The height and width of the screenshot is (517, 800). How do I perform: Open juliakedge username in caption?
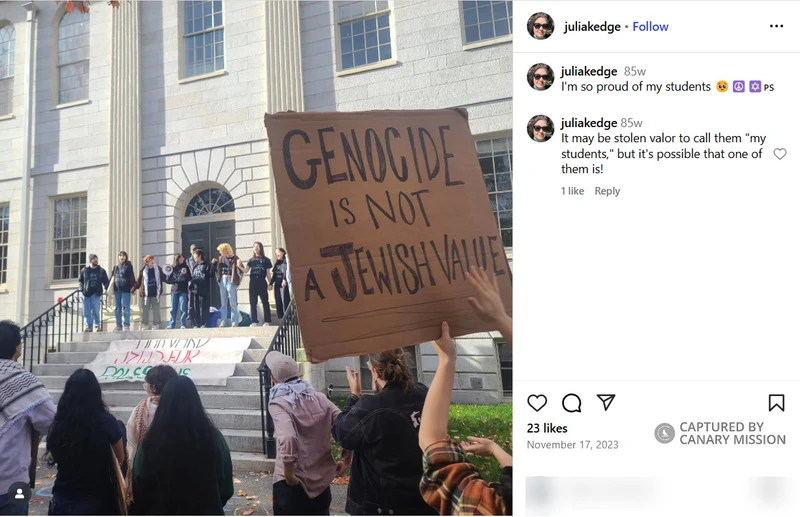pyautogui.click(x=589, y=71)
